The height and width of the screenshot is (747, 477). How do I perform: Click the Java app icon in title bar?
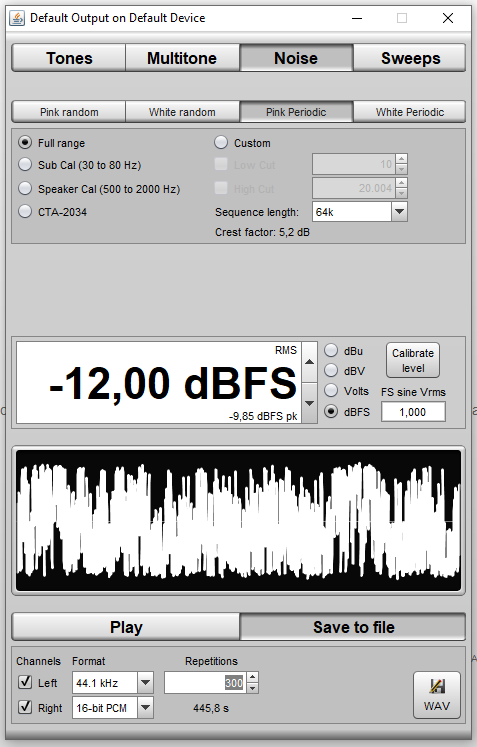(17, 18)
